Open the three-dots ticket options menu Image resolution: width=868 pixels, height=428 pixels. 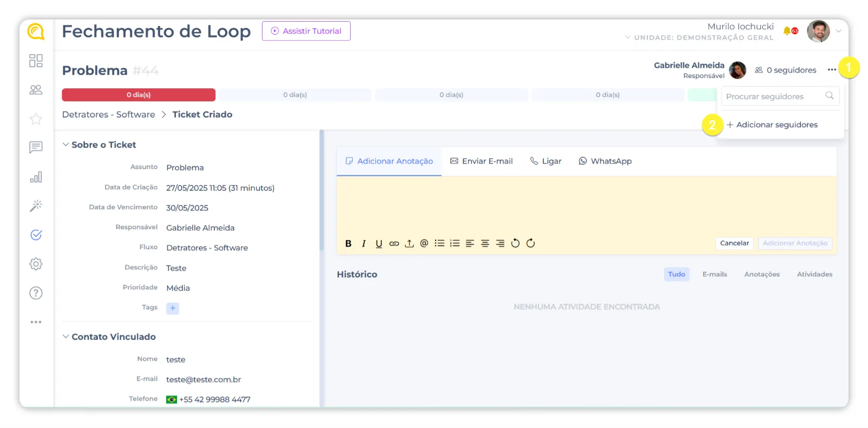point(832,70)
